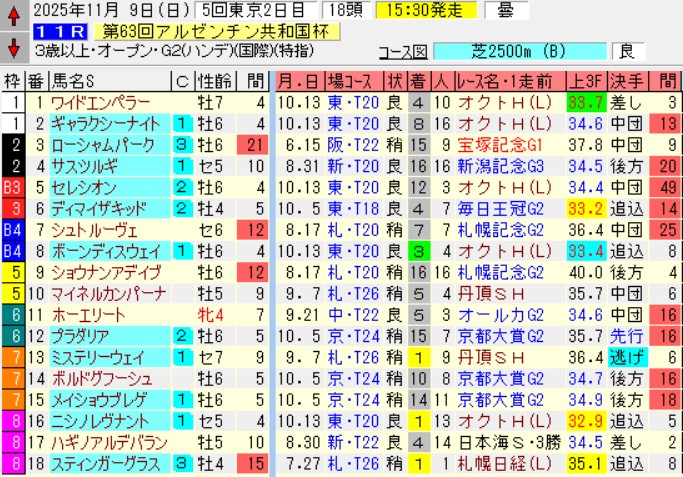Click the cyan C badge for ギャラクシーナイト
This screenshot has height=477, width=683.
[x=181, y=123]
